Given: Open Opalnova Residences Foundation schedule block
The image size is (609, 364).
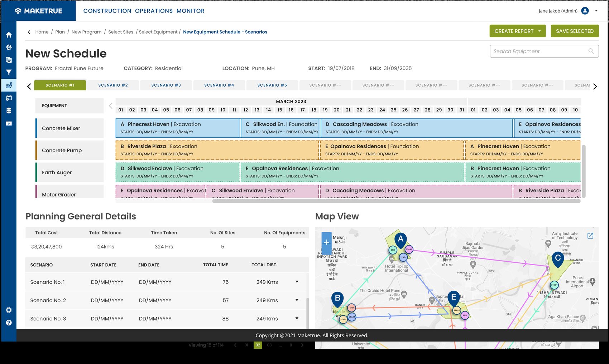Looking at the screenshot, I should [392, 150].
